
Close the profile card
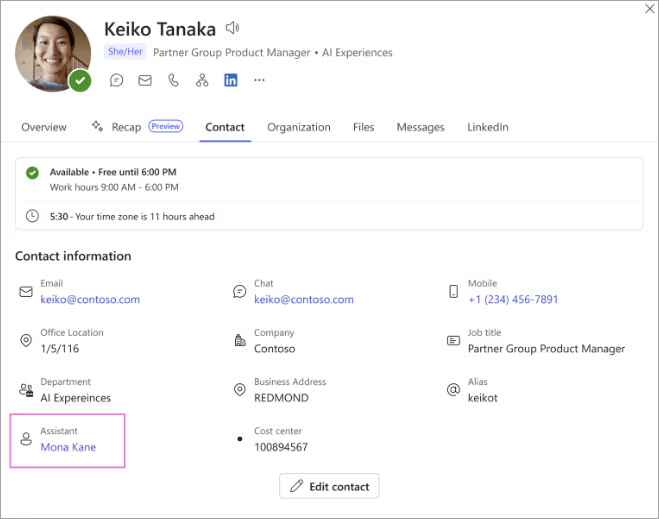coord(649,9)
